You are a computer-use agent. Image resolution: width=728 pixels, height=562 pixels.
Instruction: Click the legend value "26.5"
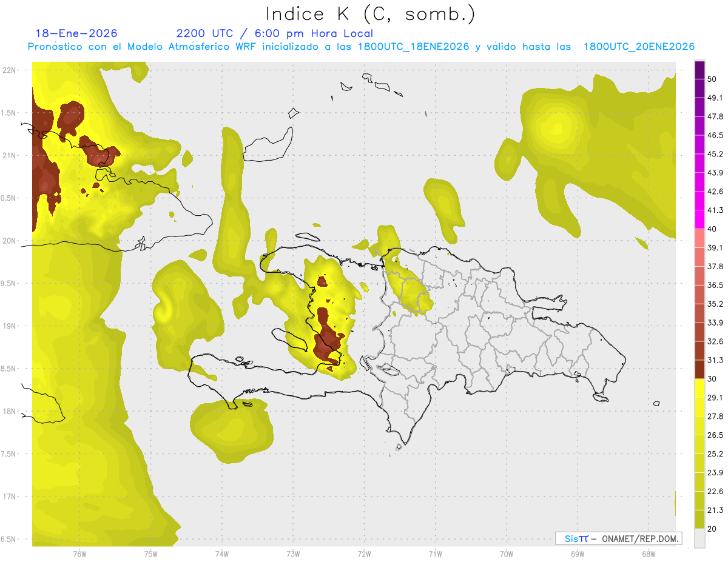[x=715, y=435]
